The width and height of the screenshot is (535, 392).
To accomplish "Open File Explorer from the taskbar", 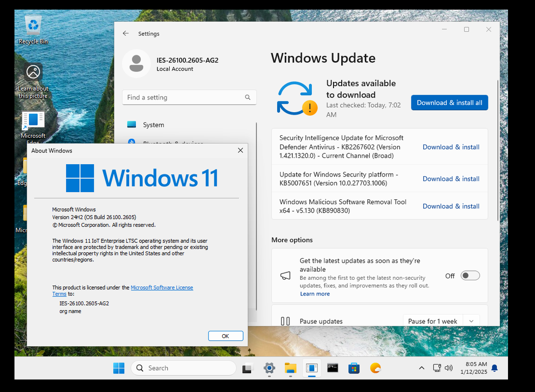I will tap(290, 368).
